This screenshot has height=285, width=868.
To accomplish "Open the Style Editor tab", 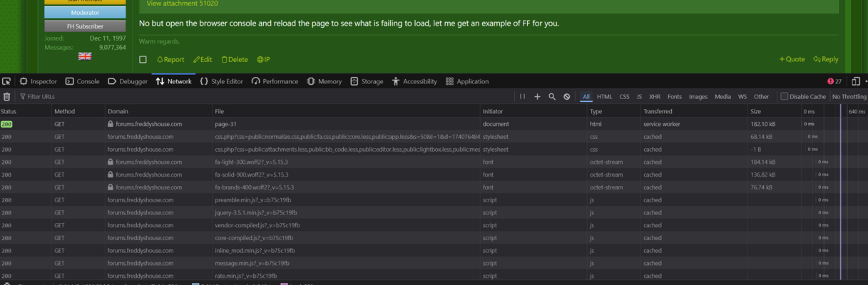I will 222,81.
